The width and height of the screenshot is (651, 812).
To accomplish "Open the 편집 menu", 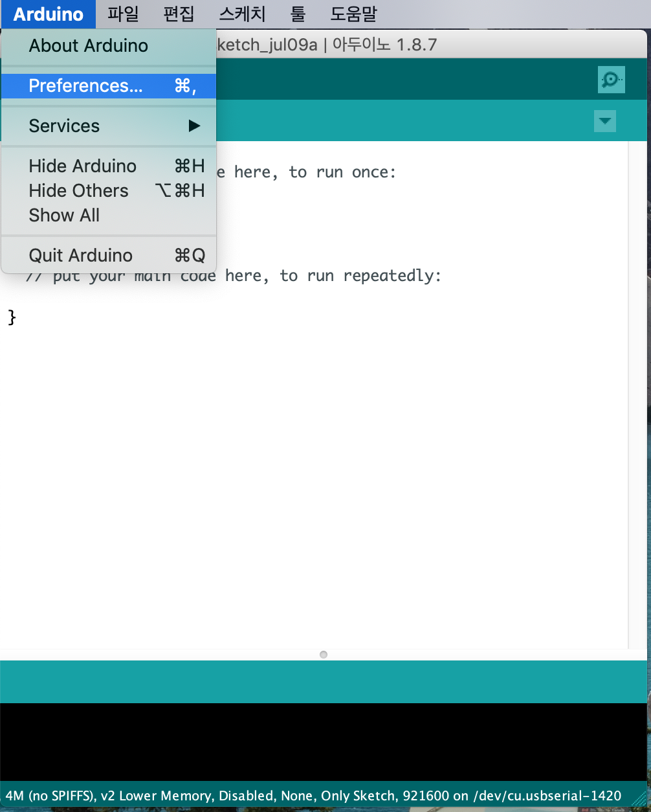I will pyautogui.click(x=179, y=14).
